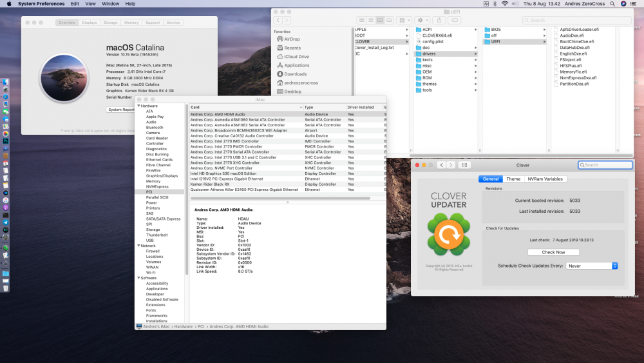The width and height of the screenshot is (644, 363).
Task: Switch Finder to gallery view
Action: pyautogui.click(x=389, y=20)
